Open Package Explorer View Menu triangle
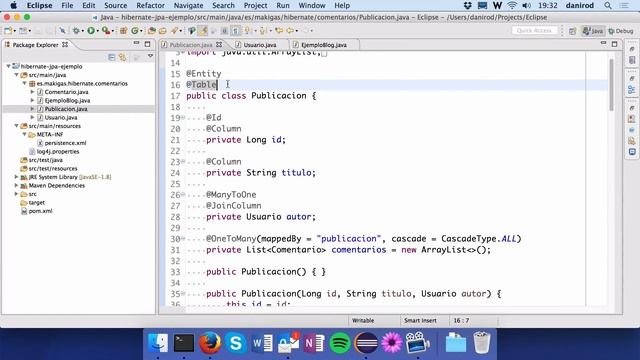This screenshot has height=360, width=640. (150, 56)
